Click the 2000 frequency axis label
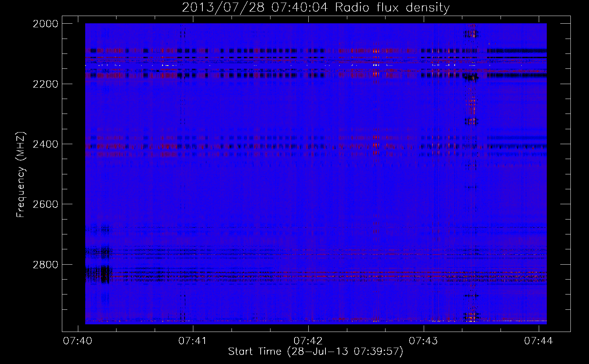589x364 pixels. tap(46, 24)
